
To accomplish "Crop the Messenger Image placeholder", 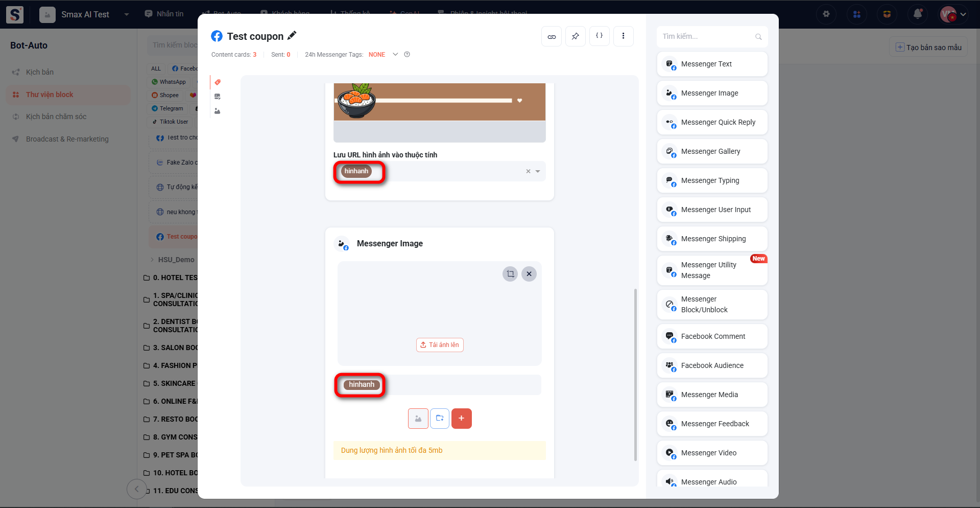I will (510, 274).
